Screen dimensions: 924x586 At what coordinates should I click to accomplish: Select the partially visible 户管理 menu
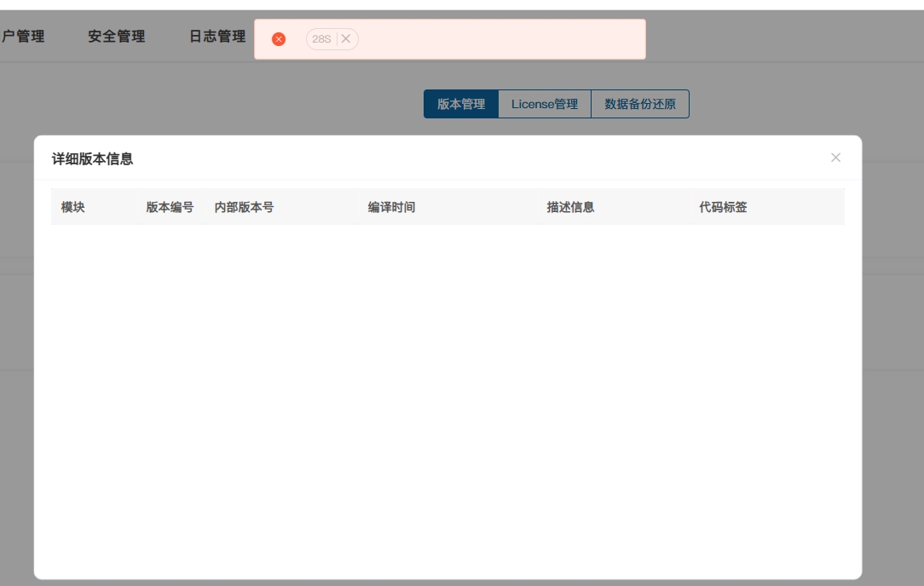coord(23,36)
